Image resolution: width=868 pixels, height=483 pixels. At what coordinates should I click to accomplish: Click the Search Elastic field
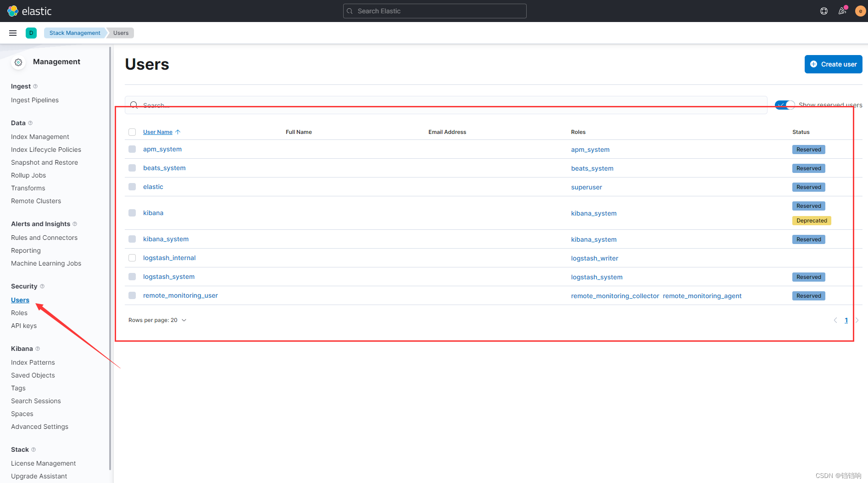[434, 11]
